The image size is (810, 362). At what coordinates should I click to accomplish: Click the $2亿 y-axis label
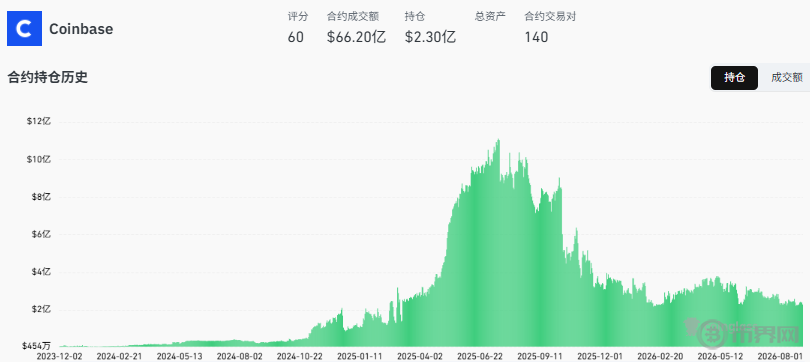[x=41, y=309]
